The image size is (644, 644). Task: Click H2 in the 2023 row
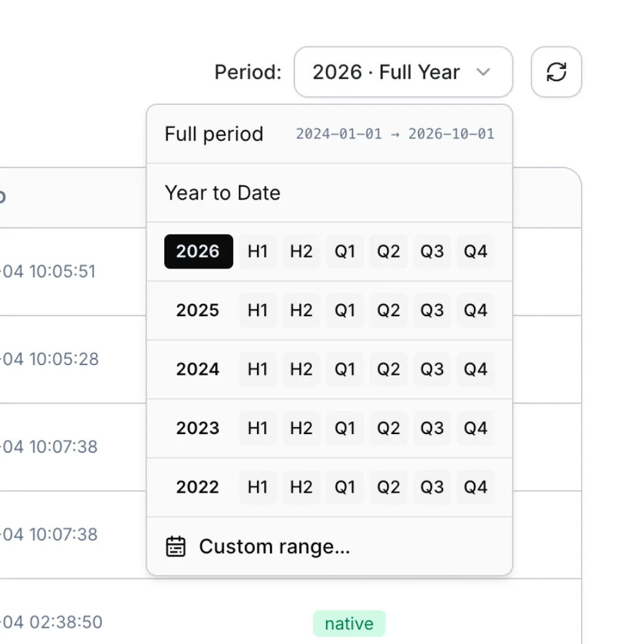(301, 428)
